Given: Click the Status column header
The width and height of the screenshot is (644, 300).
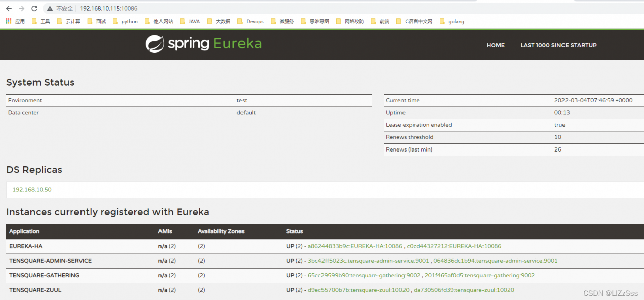Looking at the screenshot, I should (295, 231).
